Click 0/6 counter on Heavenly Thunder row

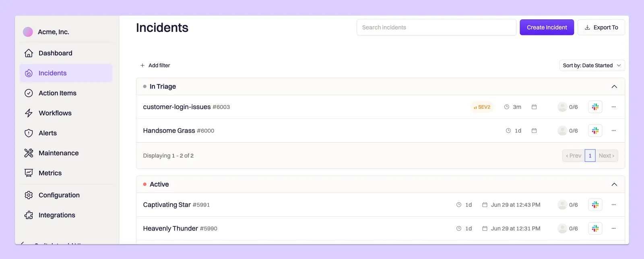574,228
